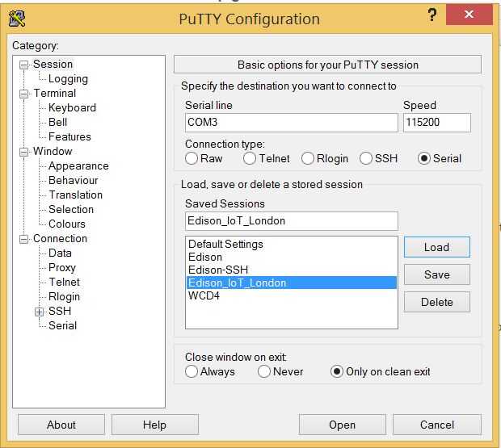Select Telnet connection type
Image resolution: width=501 pixels, height=448 pixels.
tap(250, 158)
